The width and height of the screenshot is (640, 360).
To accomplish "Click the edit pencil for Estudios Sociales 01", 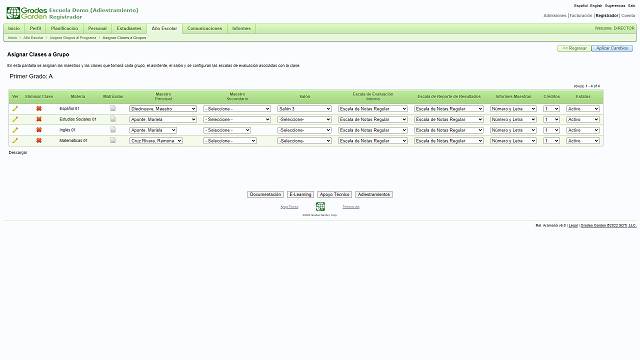I will point(15,119).
